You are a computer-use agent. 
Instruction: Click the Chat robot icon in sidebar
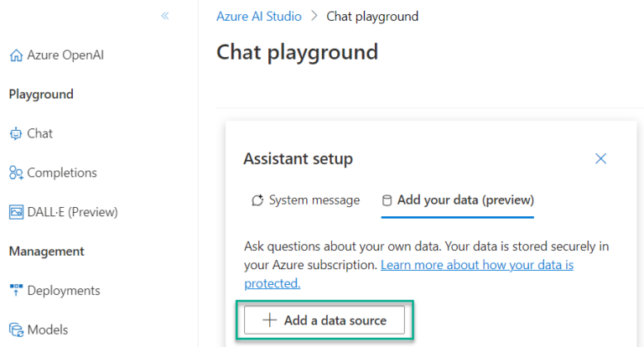point(15,133)
